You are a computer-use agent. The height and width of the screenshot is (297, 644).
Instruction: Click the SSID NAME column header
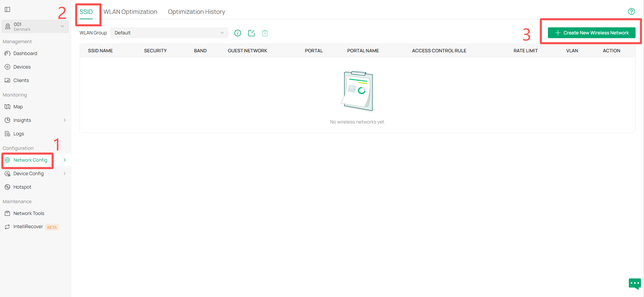point(100,51)
